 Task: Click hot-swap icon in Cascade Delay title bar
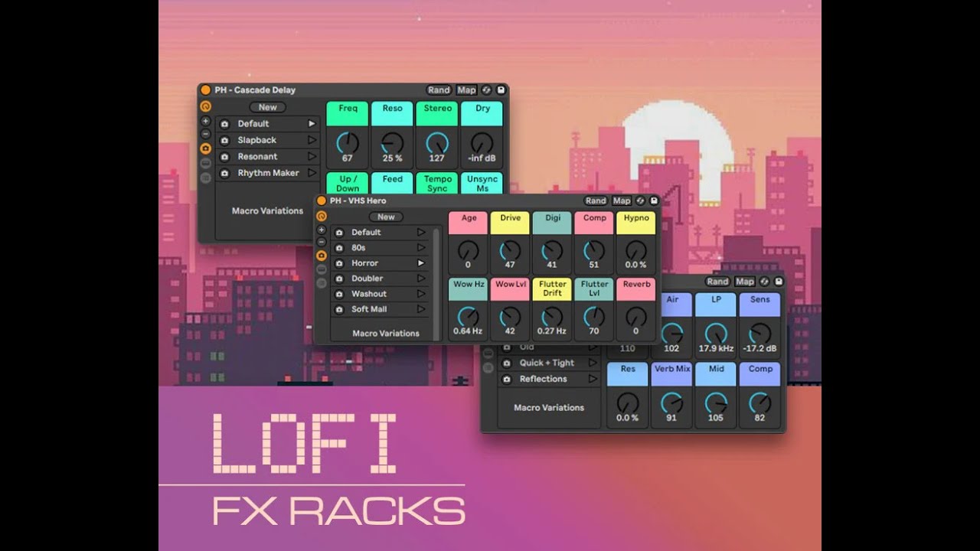pos(487,90)
